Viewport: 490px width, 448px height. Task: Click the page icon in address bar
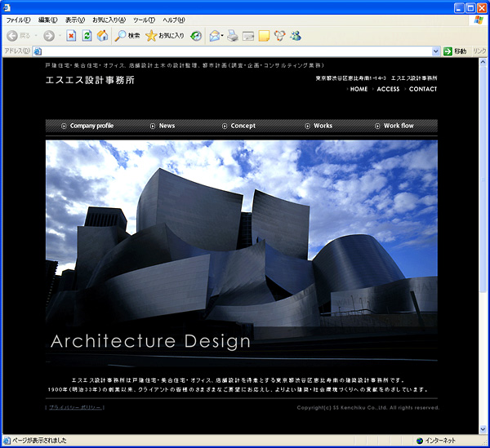click(38, 51)
